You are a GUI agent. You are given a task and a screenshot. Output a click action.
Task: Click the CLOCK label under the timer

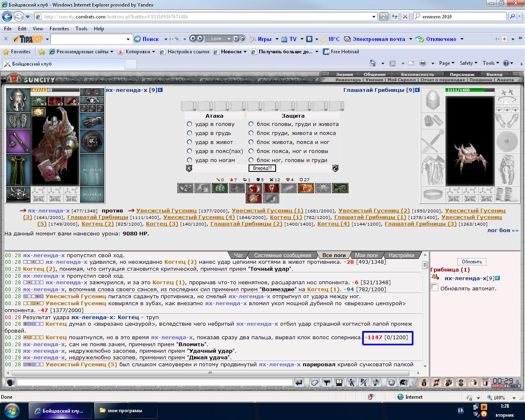click(x=499, y=386)
